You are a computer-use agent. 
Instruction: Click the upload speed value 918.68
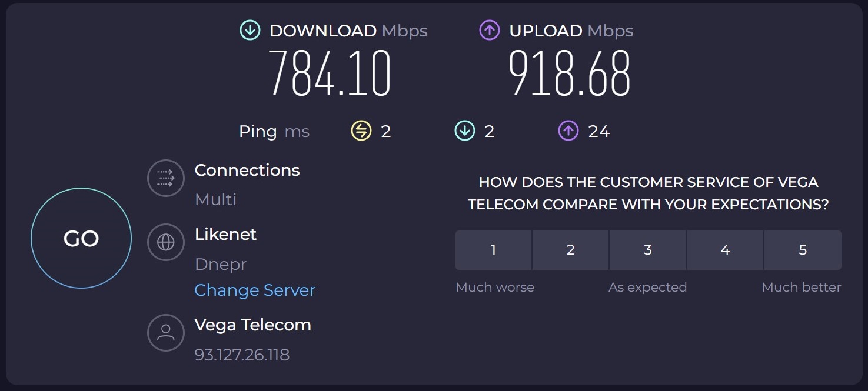tap(570, 73)
